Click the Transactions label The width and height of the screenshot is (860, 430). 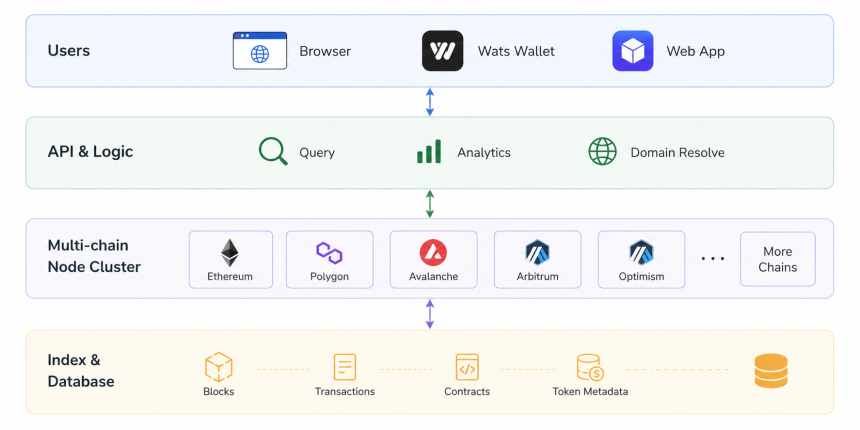pos(344,392)
